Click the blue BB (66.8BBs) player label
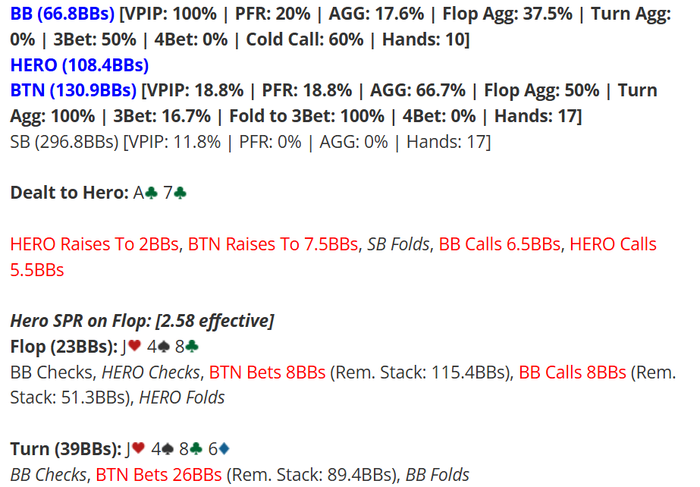700x487 pixels. coord(62,13)
